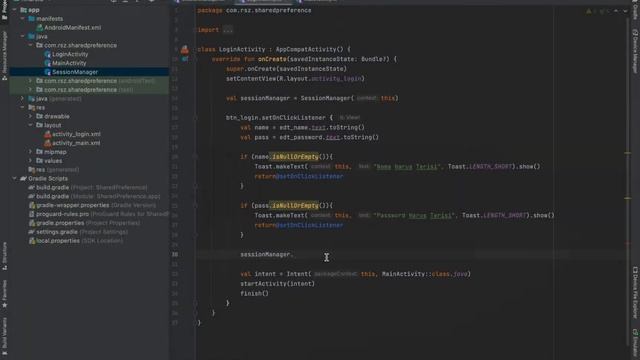This screenshot has height=360, width=640.
Task: Click the override gutter icon beside onCreate
Action: pos(185,59)
